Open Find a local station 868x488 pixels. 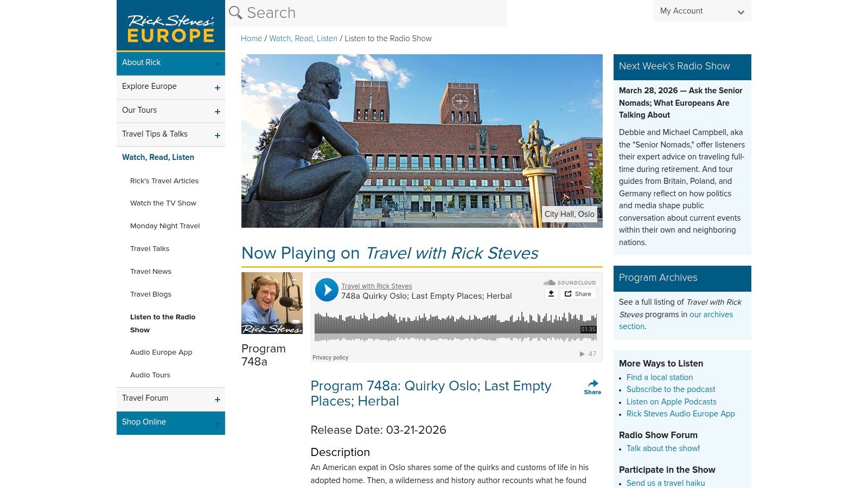660,377
